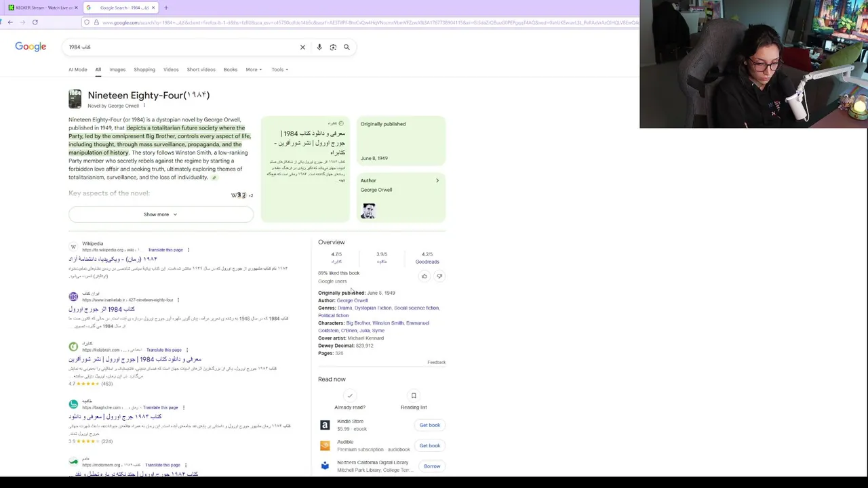Open Google Lens image search icon
The width and height of the screenshot is (868, 488).
333,47
